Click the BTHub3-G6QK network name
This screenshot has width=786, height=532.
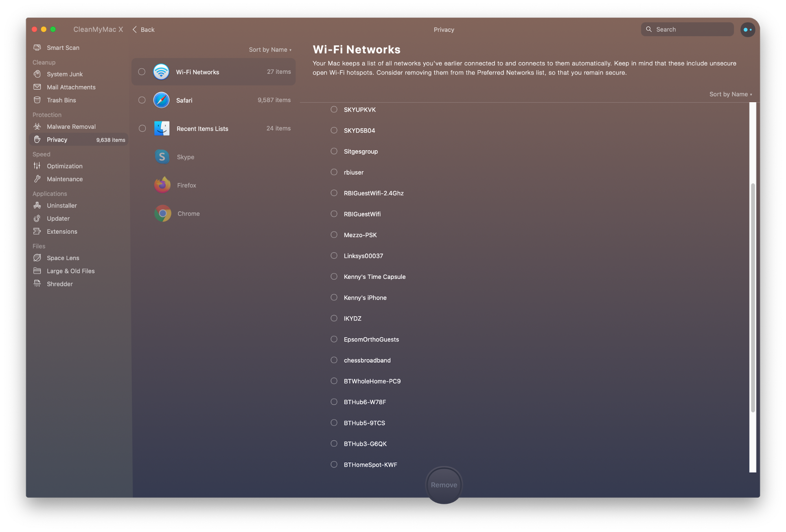[x=365, y=444]
